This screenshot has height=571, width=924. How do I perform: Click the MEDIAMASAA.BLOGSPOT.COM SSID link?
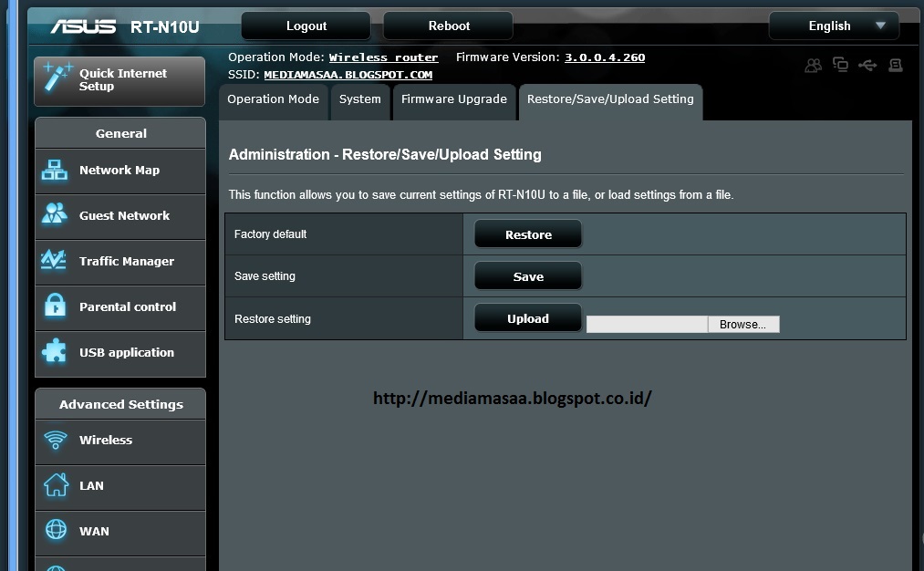click(348, 75)
